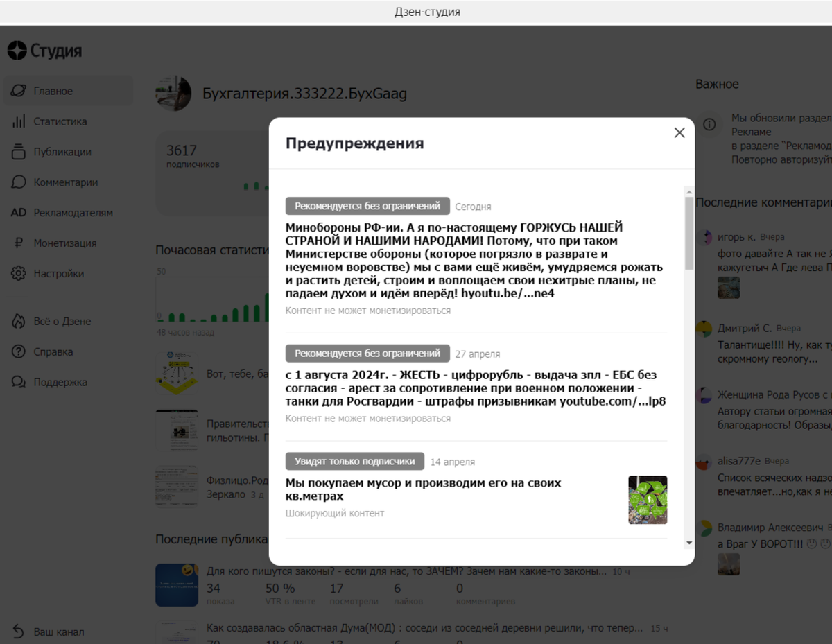
Task: Click 'Рекомендуется без ограничений' badge dated Сегодня
Action: click(367, 206)
